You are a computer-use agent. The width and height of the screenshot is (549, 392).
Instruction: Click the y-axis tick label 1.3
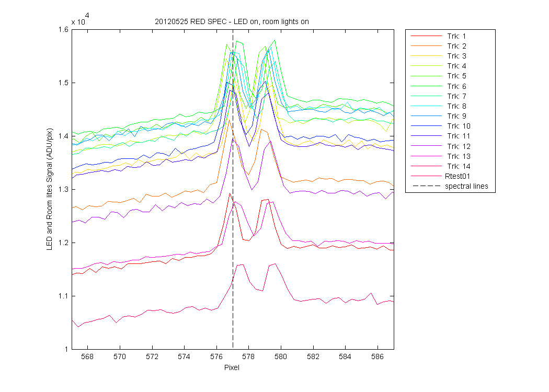(x=63, y=189)
